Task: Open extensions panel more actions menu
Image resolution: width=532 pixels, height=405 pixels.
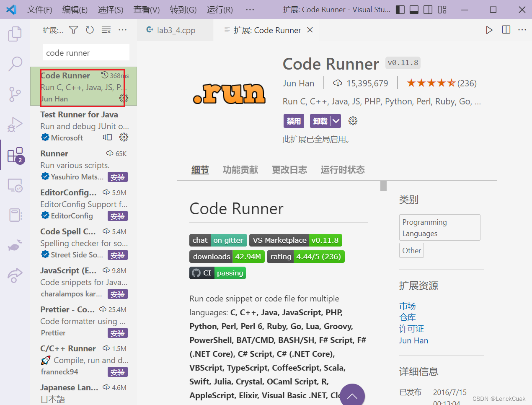Action: coord(122,30)
